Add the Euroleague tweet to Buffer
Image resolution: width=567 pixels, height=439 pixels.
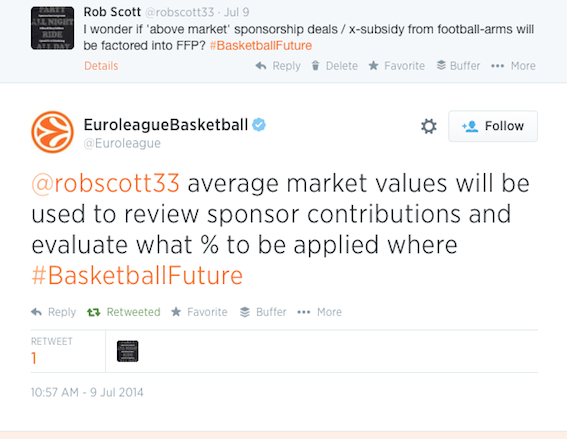263,312
